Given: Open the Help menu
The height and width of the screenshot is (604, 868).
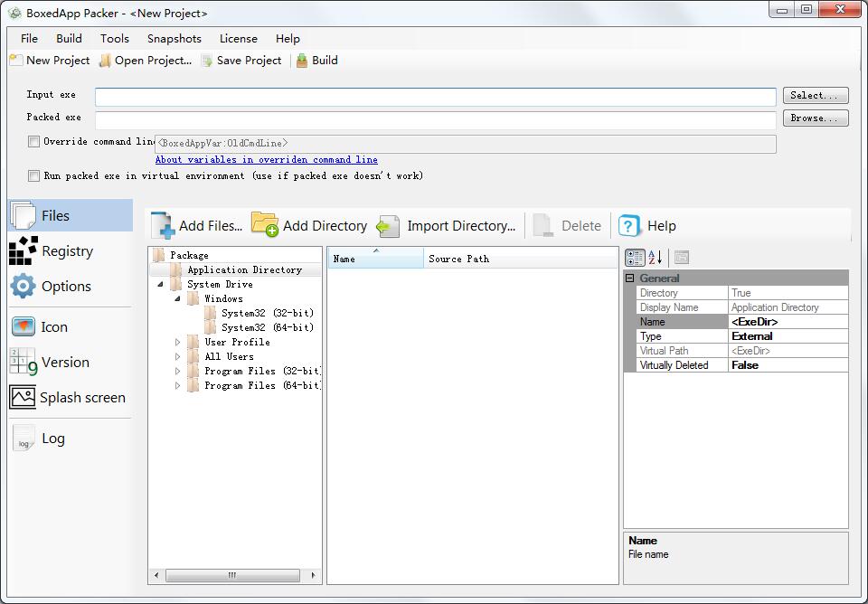Looking at the screenshot, I should pos(288,38).
